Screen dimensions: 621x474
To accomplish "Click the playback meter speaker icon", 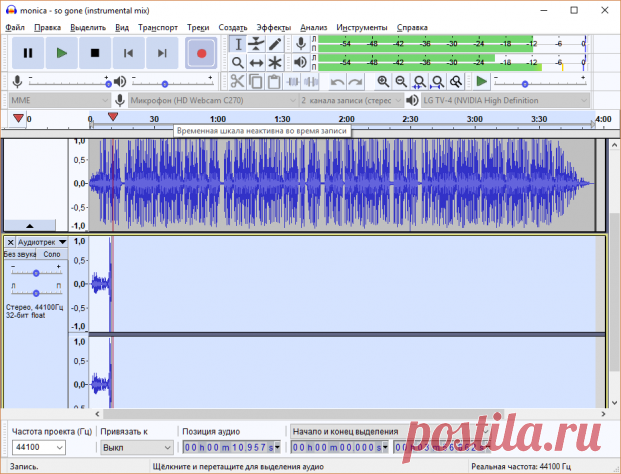I will 301,62.
